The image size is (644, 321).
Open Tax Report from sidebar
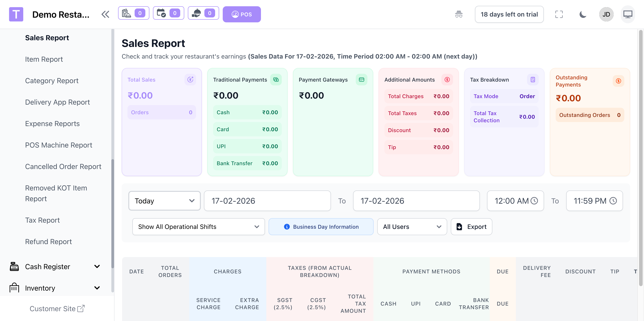coord(42,220)
